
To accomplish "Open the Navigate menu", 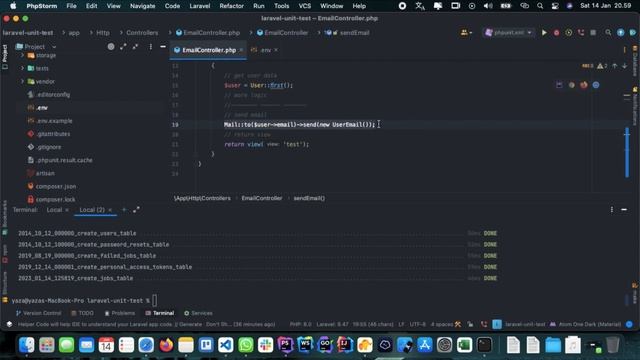I will tap(142, 6).
